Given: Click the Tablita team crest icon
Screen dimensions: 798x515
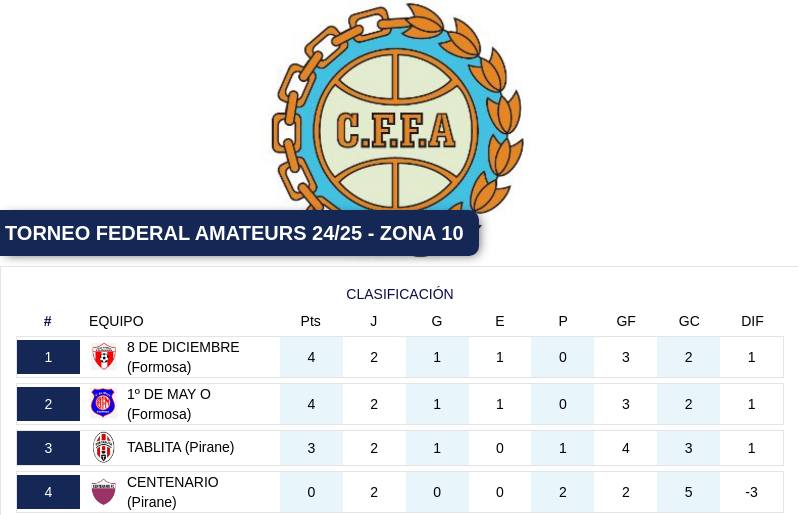Looking at the screenshot, I should (103, 447).
